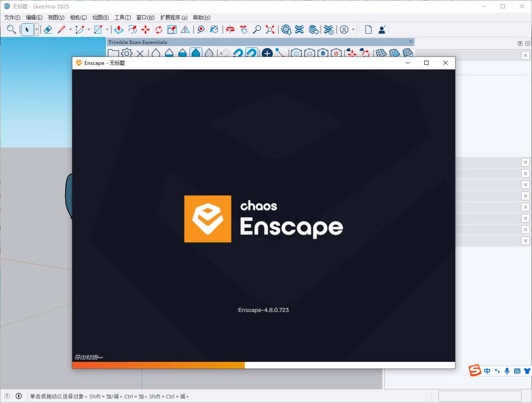Activate the Zoom magnifier tool

(256, 29)
